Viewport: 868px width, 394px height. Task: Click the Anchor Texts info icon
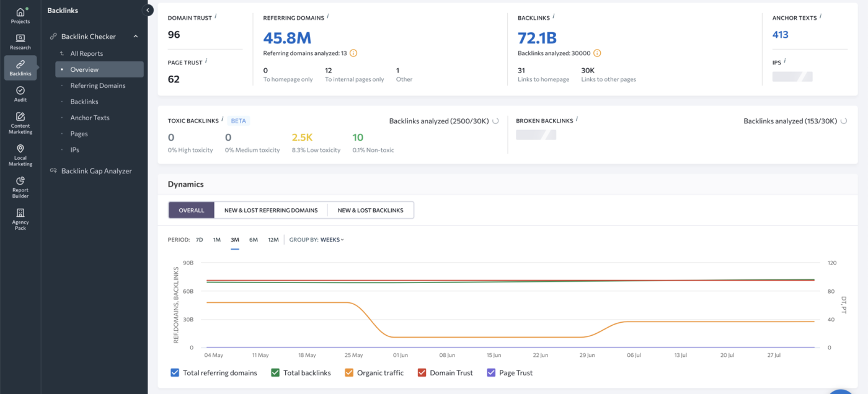(x=820, y=17)
